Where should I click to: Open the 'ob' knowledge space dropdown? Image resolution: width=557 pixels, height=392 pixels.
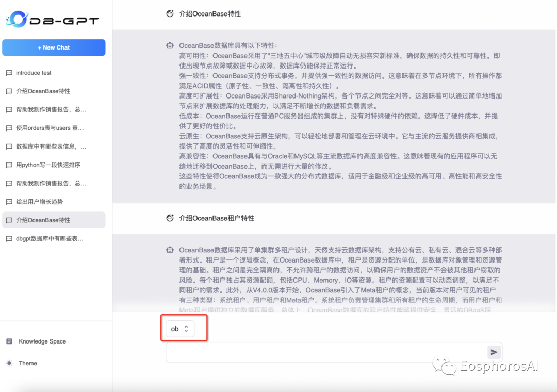[x=180, y=329]
